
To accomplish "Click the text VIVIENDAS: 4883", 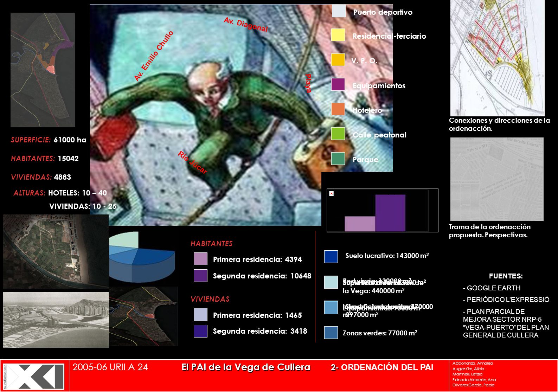I will (41, 177).
